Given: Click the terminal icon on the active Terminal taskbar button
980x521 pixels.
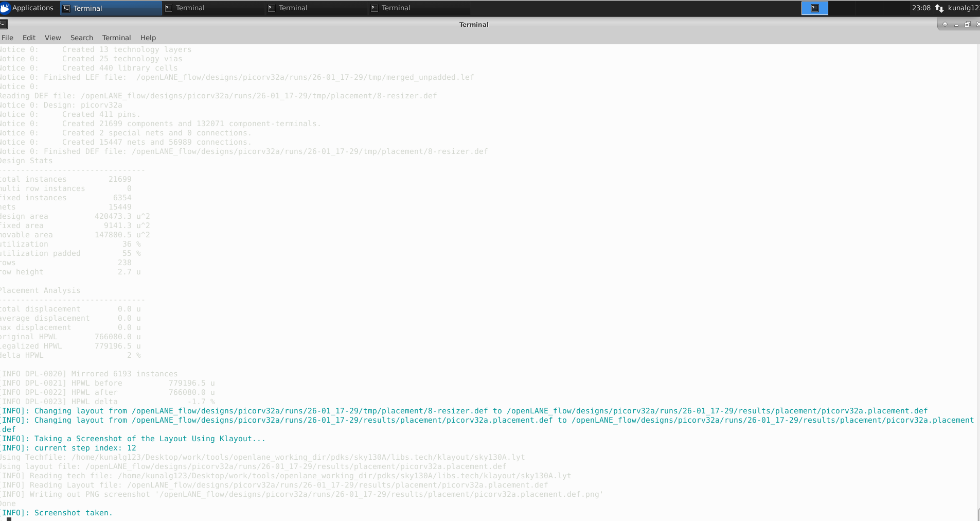Looking at the screenshot, I should (x=66, y=8).
